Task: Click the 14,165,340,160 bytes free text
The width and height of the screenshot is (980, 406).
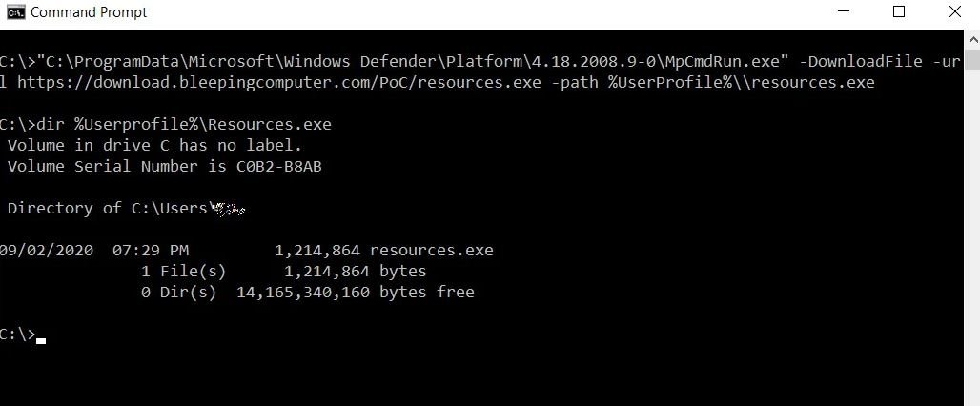Action: click(355, 292)
